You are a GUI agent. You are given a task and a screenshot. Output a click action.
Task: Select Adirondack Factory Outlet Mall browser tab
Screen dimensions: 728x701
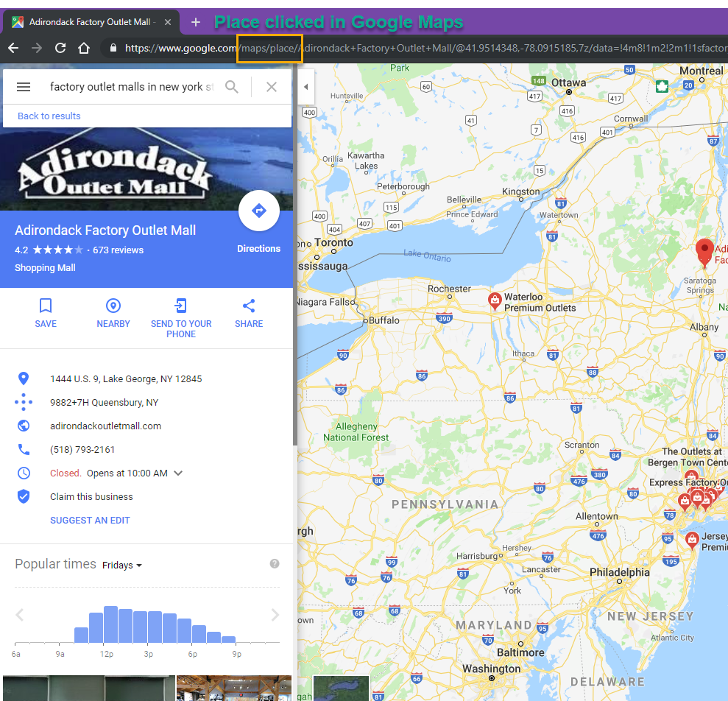coord(88,22)
